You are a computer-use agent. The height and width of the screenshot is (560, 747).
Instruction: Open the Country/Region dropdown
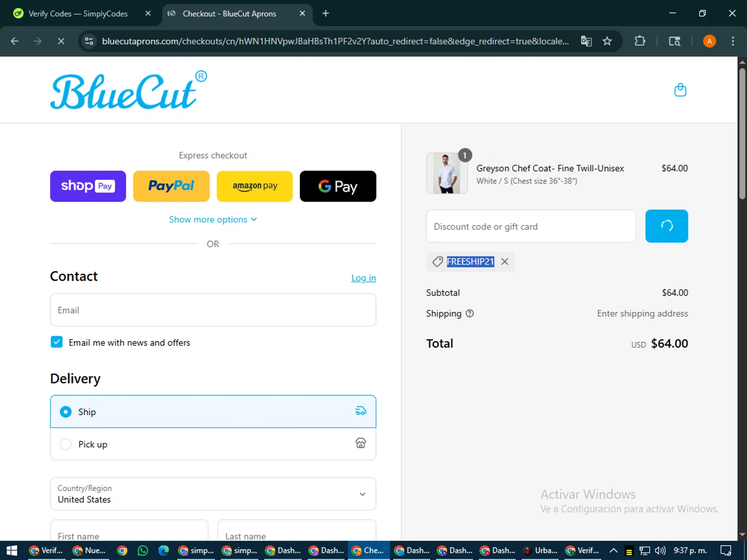click(213, 494)
